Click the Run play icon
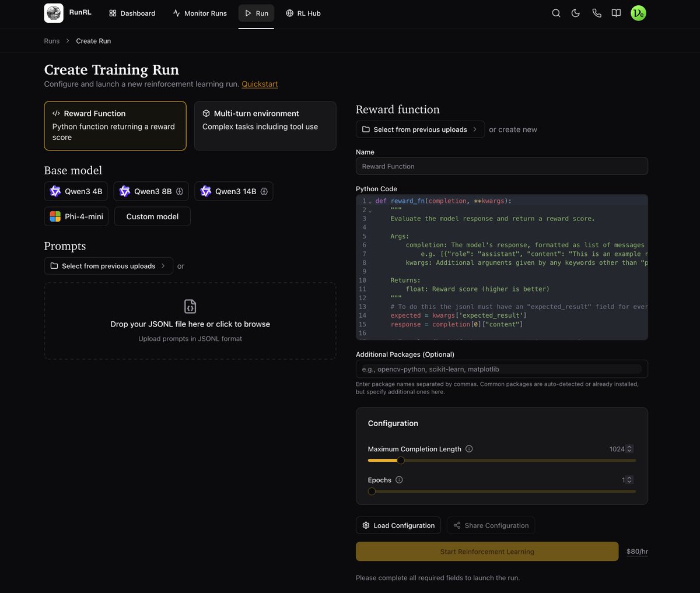The height and width of the screenshot is (593, 700). pos(248,13)
